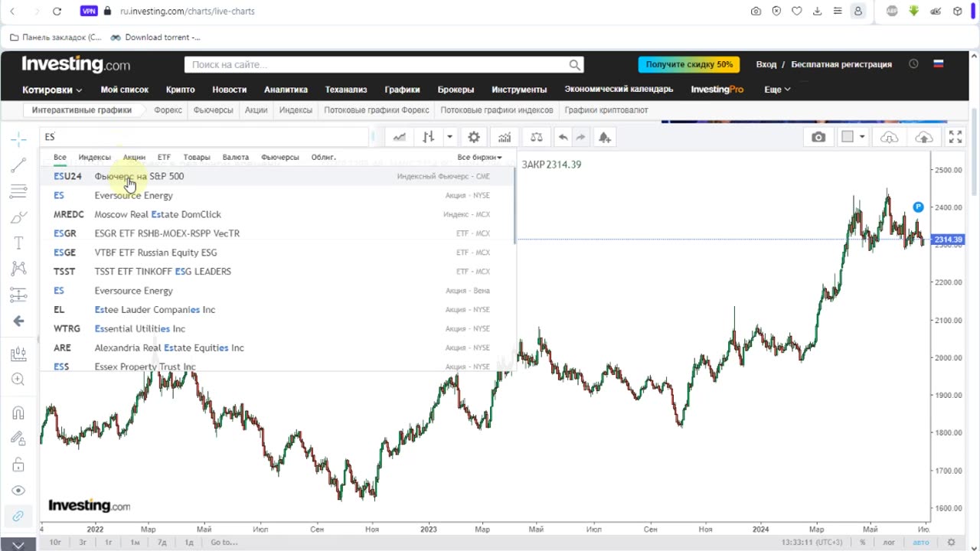
Task: Select the Все filter tab
Action: [60, 157]
